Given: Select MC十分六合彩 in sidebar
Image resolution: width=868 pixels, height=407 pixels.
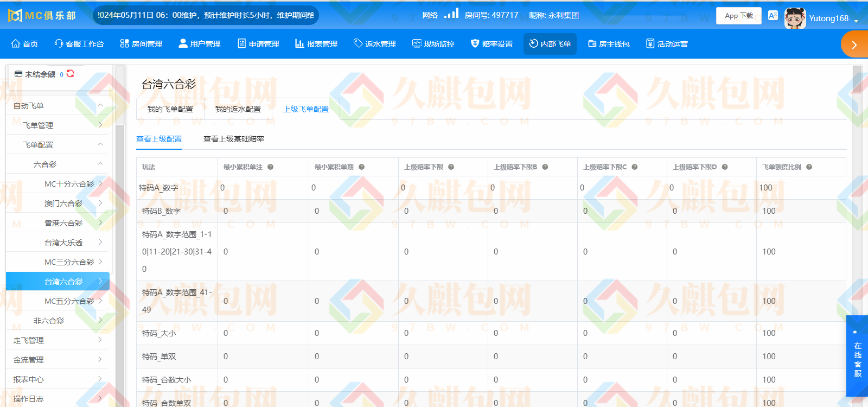Looking at the screenshot, I should (x=58, y=184).
